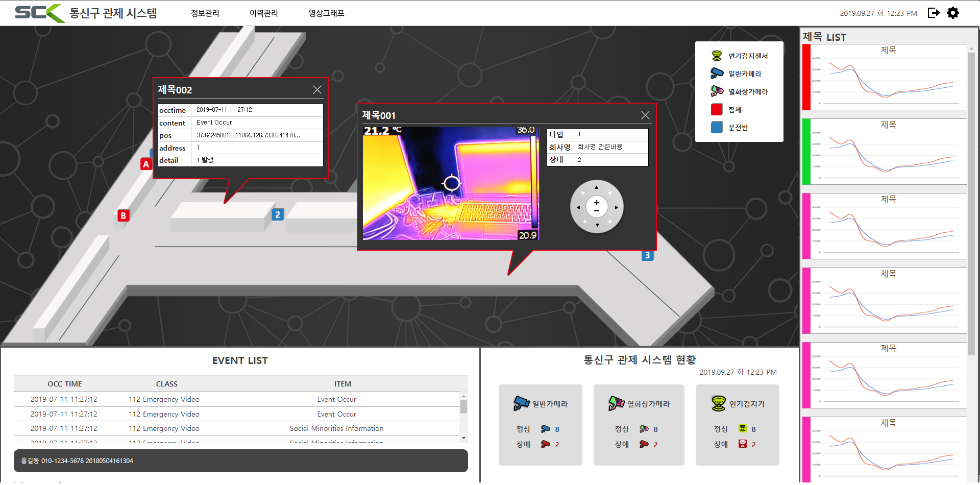The image size is (980, 485).
Task: Click blue marker 2 on the map
Action: point(277,214)
